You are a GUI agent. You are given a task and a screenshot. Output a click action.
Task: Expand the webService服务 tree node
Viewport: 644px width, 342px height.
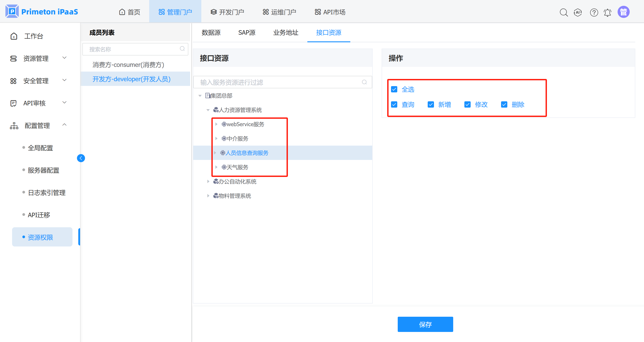pyautogui.click(x=216, y=124)
